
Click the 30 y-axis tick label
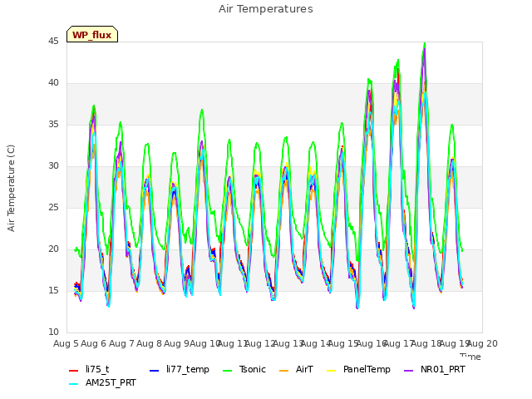(x=53, y=166)
